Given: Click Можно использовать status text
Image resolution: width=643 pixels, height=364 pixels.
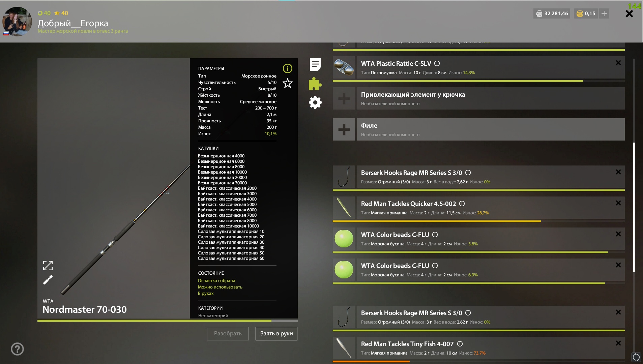Looking at the screenshot, I should click(x=220, y=287).
